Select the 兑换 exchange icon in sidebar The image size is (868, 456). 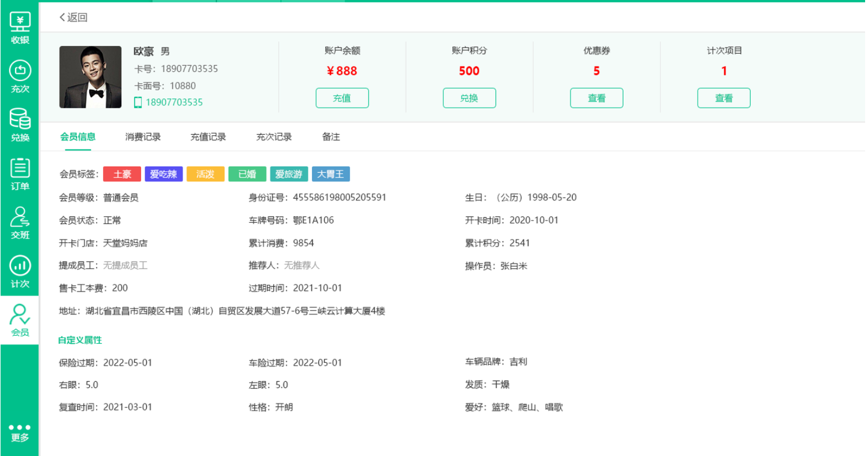(x=19, y=123)
